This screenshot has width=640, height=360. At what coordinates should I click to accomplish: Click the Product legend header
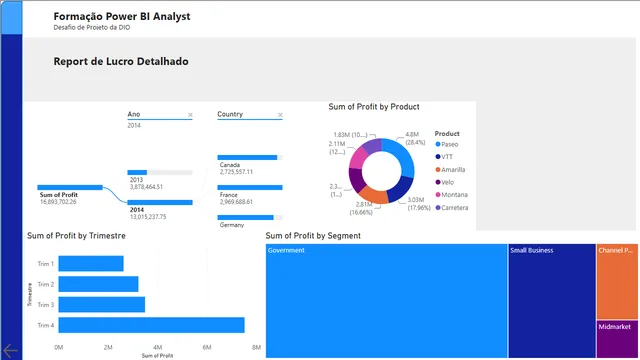pos(447,133)
